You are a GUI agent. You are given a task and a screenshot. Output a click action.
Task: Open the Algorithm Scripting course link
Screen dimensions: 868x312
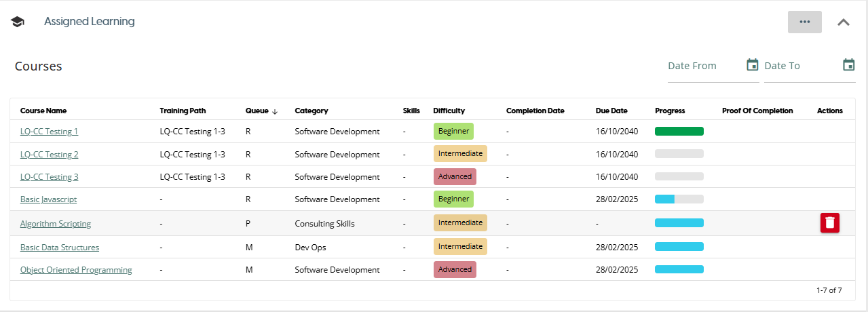55,224
